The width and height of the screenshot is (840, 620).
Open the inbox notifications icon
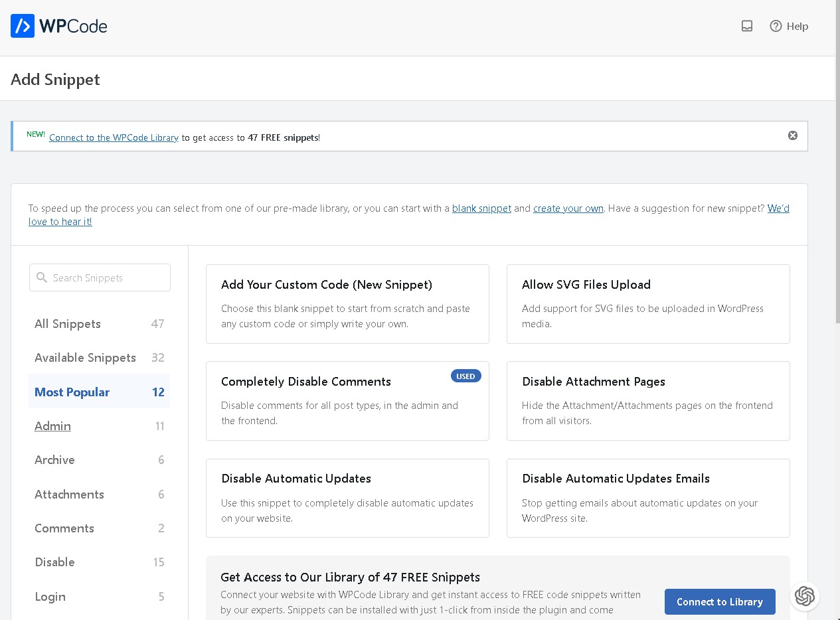pos(747,26)
